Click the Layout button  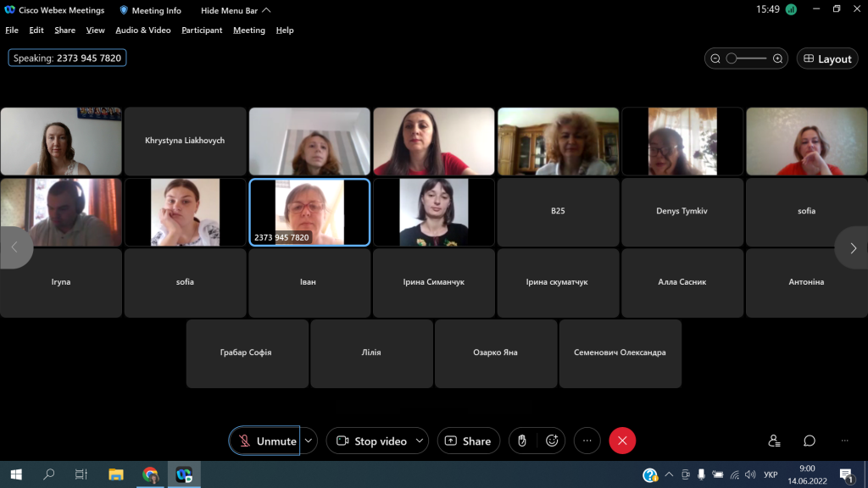coord(827,58)
